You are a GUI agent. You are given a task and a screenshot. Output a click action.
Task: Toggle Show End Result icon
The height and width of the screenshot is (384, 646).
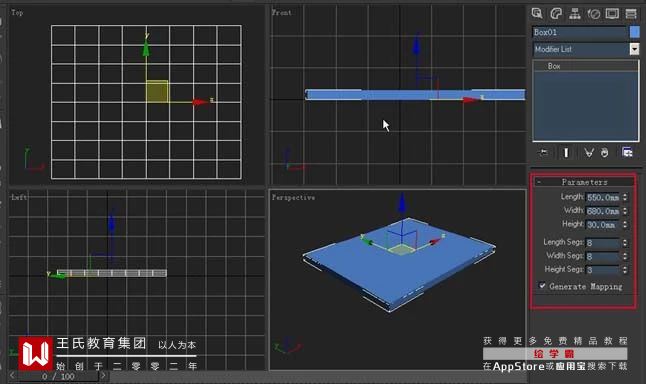566,152
